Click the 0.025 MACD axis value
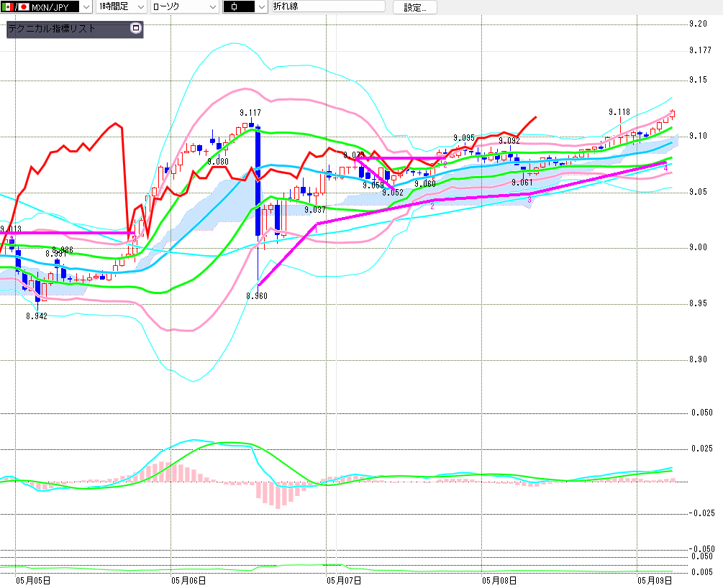 point(702,449)
